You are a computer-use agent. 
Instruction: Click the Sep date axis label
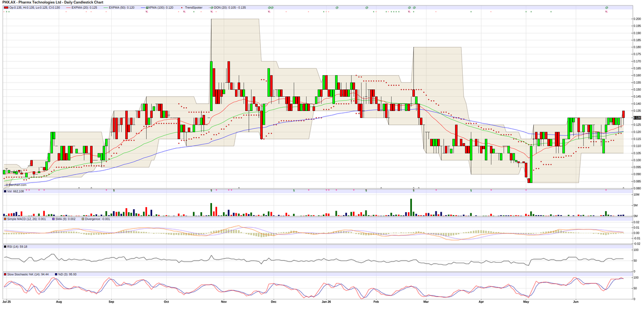click(x=111, y=301)
